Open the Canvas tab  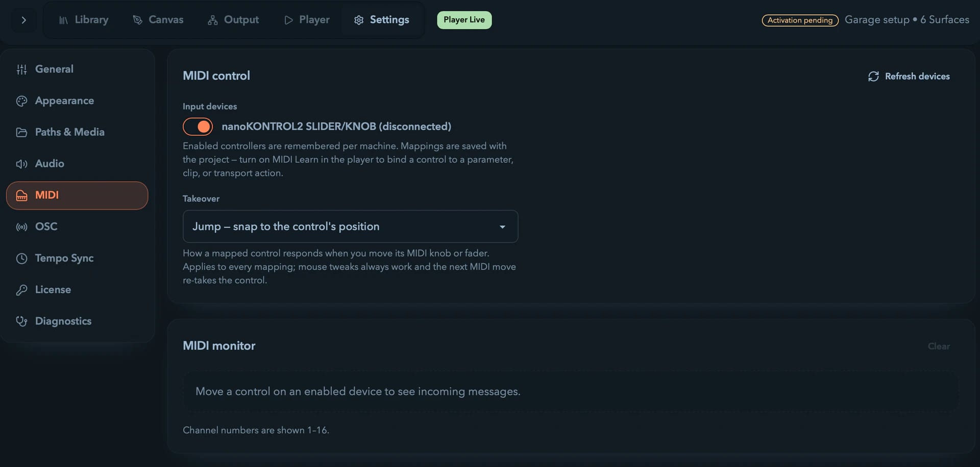[158, 20]
